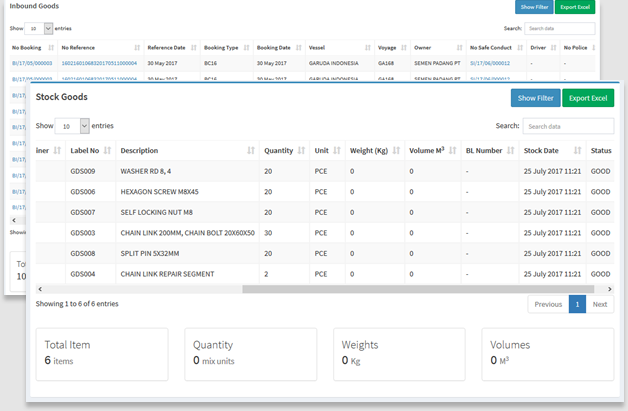
Task: Go to Next page in Stock Goods
Action: click(x=600, y=304)
